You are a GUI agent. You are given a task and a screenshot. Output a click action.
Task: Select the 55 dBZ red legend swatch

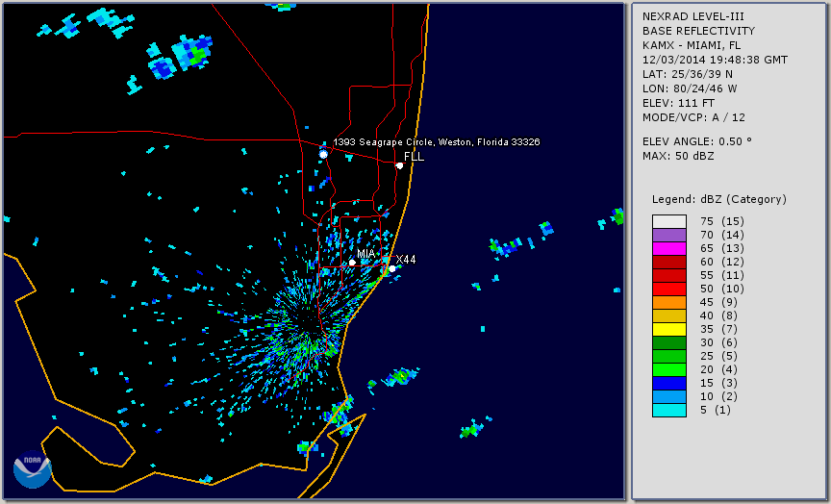click(x=668, y=276)
